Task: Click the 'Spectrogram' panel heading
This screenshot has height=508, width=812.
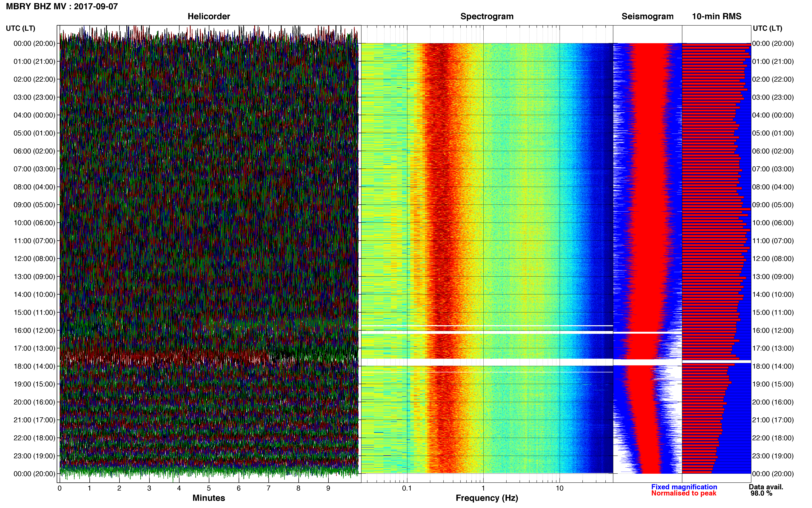Action: [x=487, y=16]
